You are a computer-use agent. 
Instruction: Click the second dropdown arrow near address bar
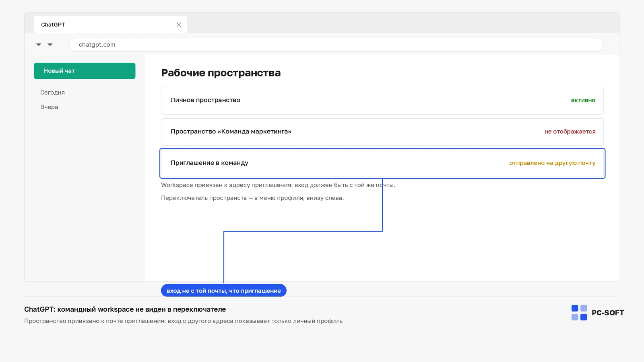click(50, 45)
